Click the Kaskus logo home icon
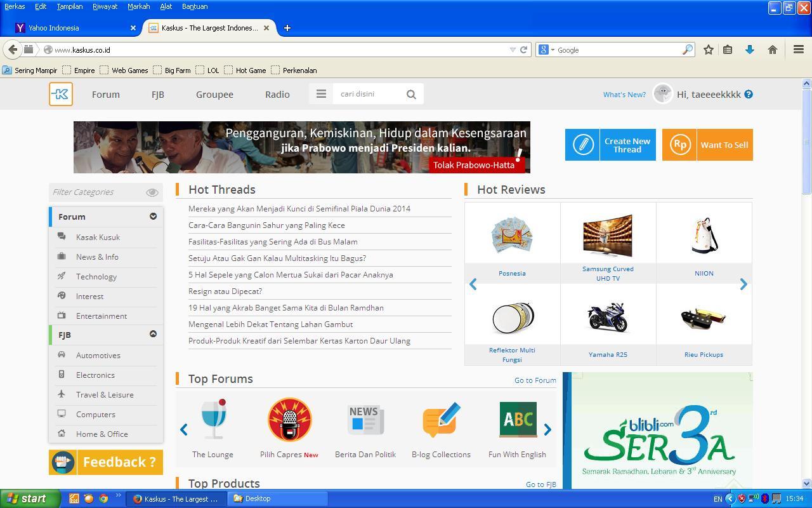 (61, 94)
